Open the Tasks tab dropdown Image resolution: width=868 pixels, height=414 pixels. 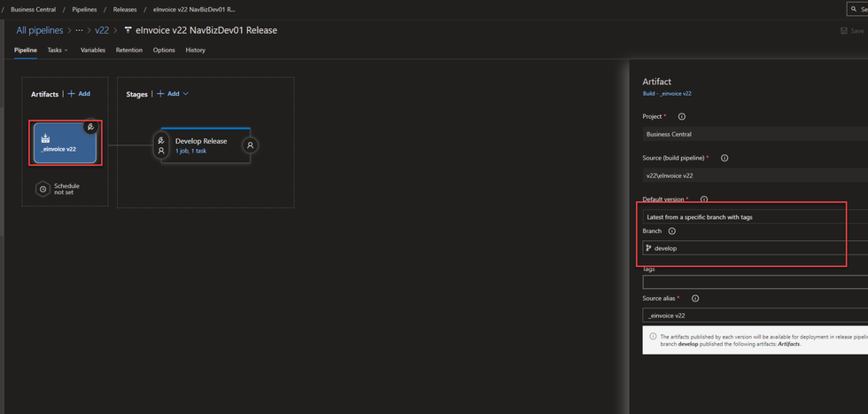58,50
